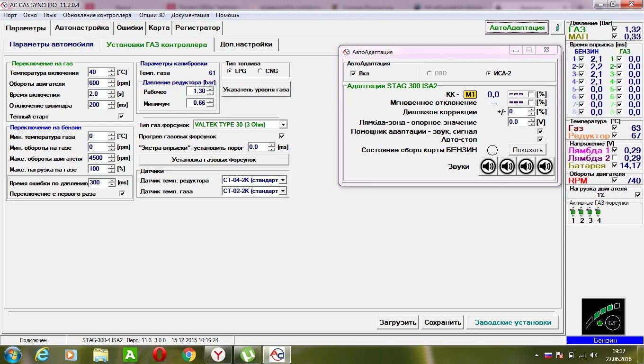Open the Документация menu
Image resolution: width=644 pixels, height=364 pixels.
point(190,15)
